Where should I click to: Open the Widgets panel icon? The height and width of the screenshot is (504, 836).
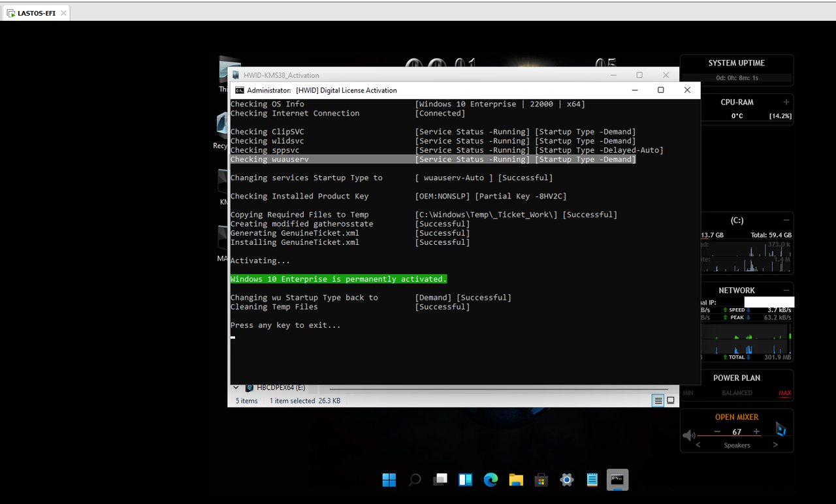pos(466,480)
